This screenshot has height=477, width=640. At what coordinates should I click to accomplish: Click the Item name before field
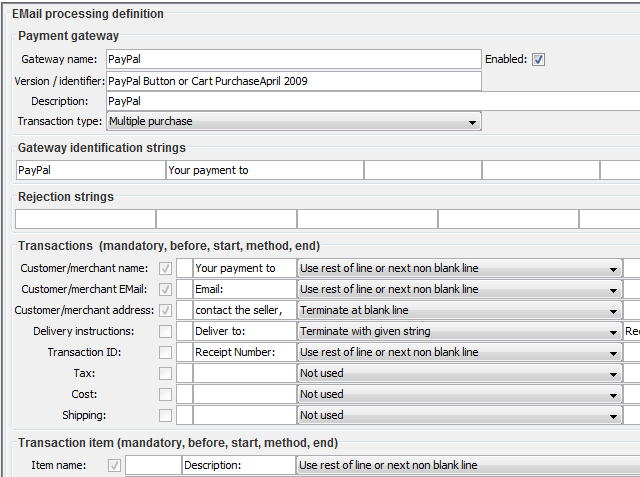[153, 466]
